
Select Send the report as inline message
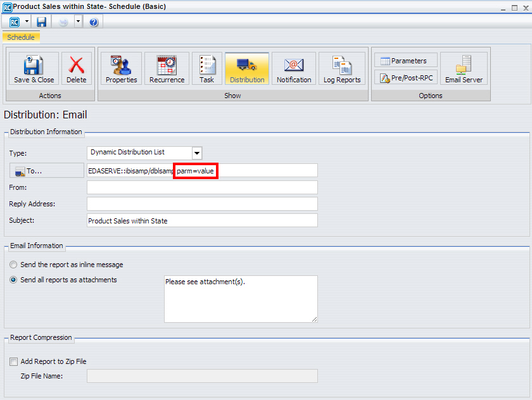point(13,265)
